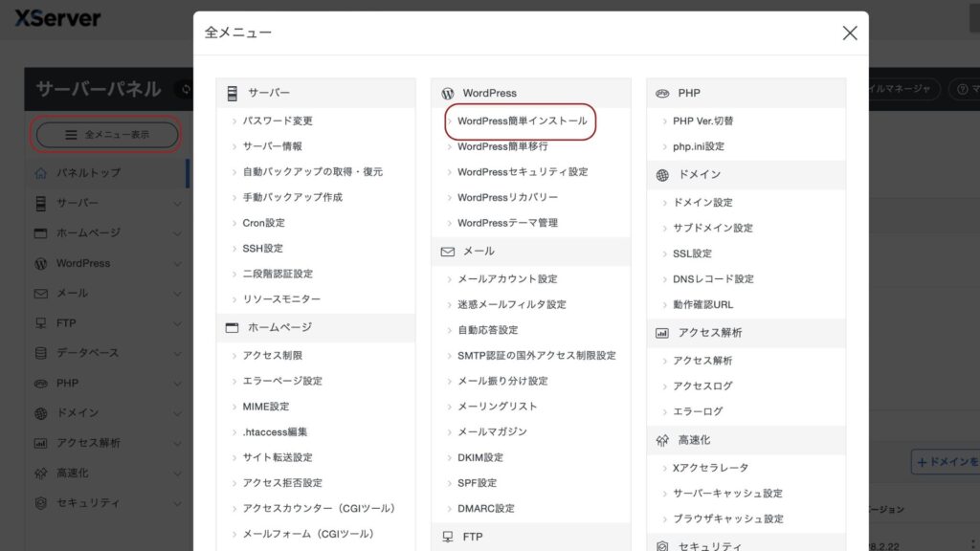Close the 全メニュー dialog with the X icon
The height and width of the screenshot is (551, 980).
pyautogui.click(x=850, y=33)
